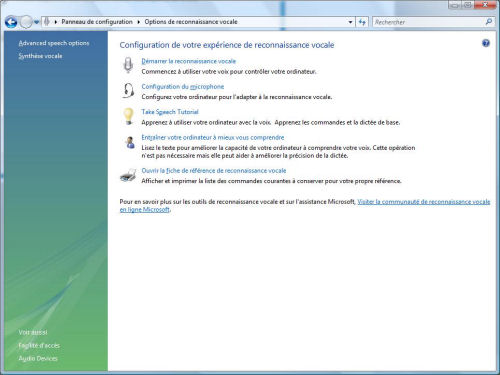Open help with the blue question mark

[486, 43]
